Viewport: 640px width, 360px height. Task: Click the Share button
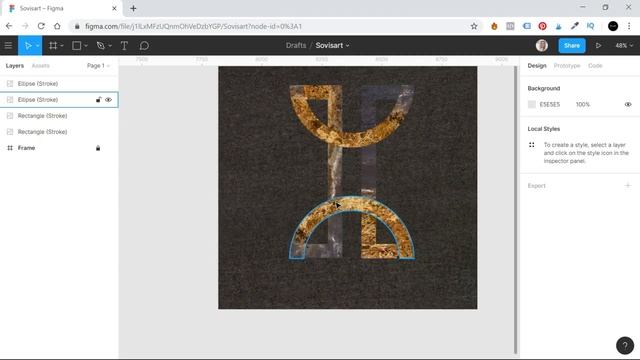(x=572, y=46)
